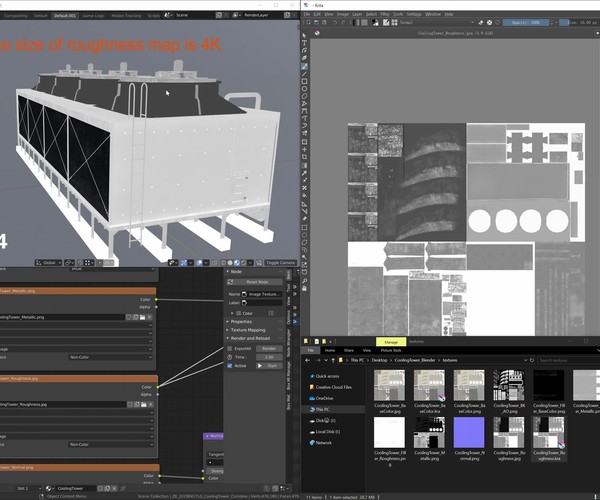
Task: Select the Text tool in Krita toolbox
Action: (x=305, y=43)
